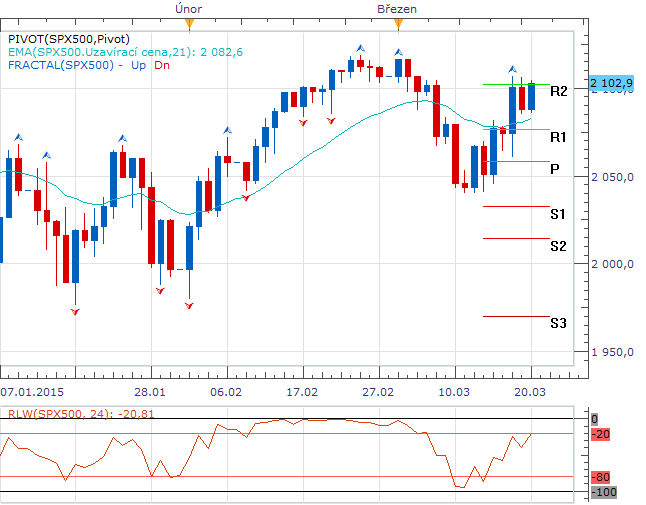Click the 06.02 date axis label
This screenshot has width=646, height=505.
[226, 392]
